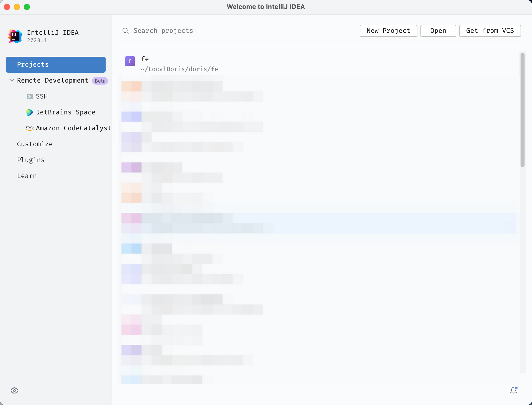Click the New Project button

(388, 31)
